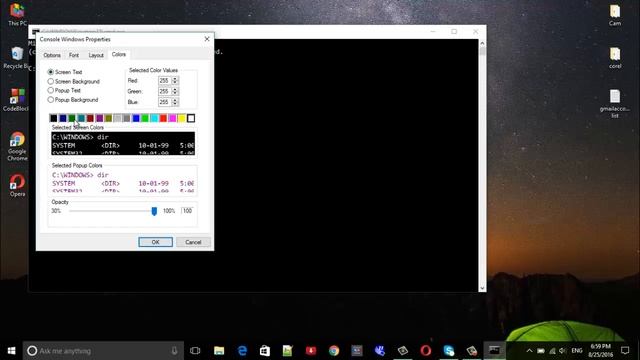640x360 pixels.
Task: Click the volume speaker tray icon
Action: pos(563,351)
